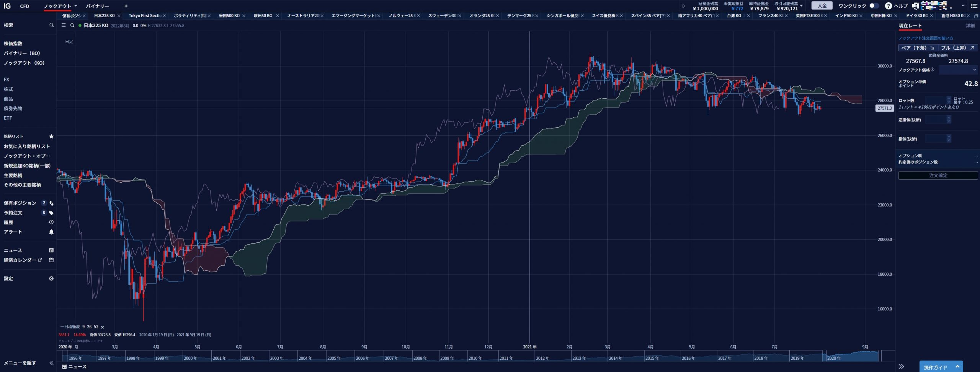Open the ノックアウト価格 dropdown

[958, 70]
